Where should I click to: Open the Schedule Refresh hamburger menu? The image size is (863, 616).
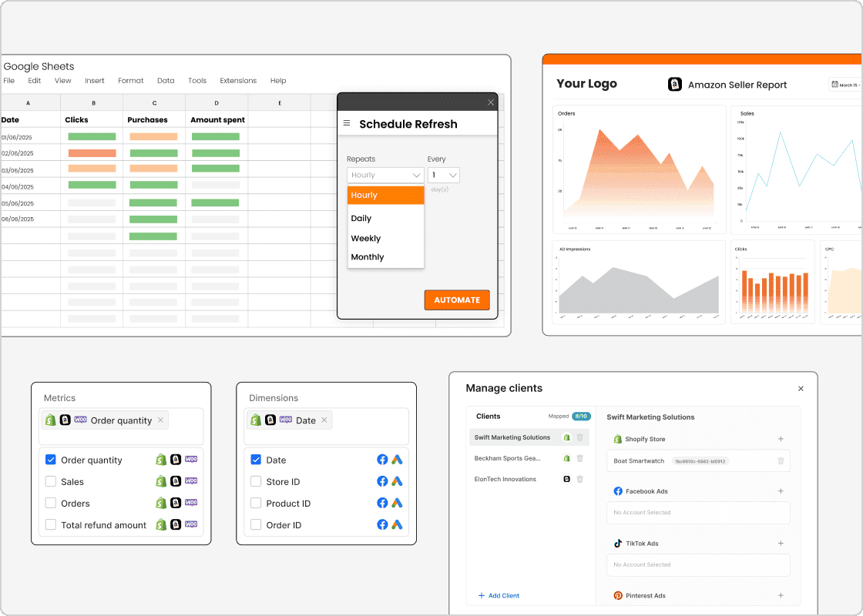click(347, 123)
